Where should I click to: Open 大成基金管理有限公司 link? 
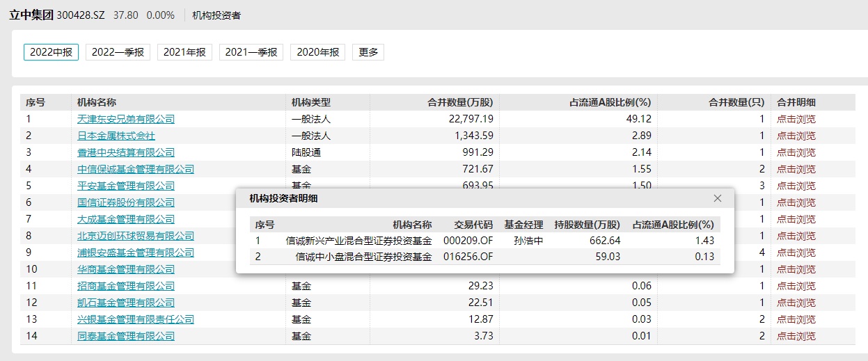point(126,219)
